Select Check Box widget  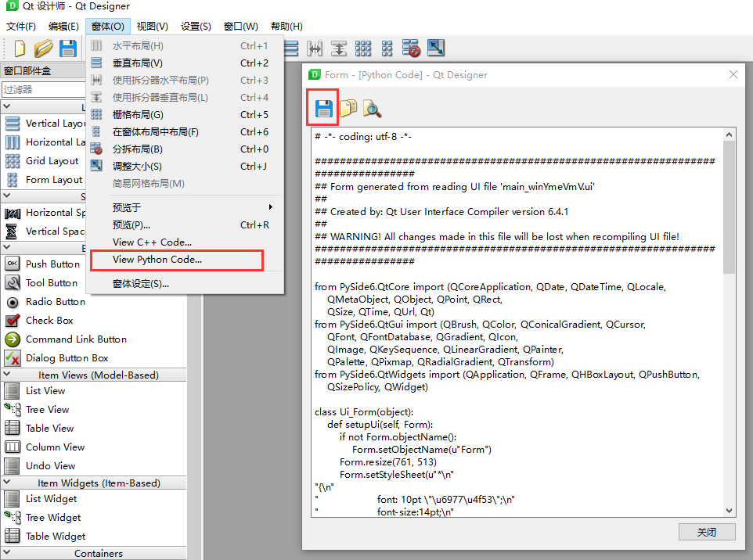pyautogui.click(x=39, y=320)
